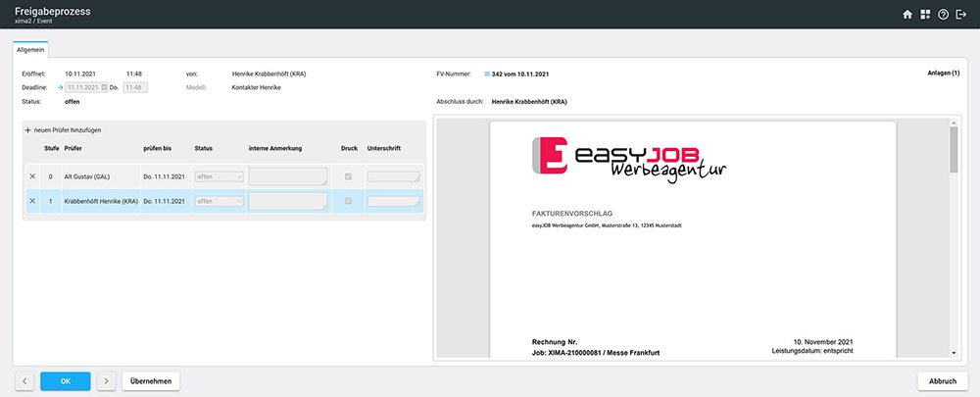Click the Stufe column header

52,149
